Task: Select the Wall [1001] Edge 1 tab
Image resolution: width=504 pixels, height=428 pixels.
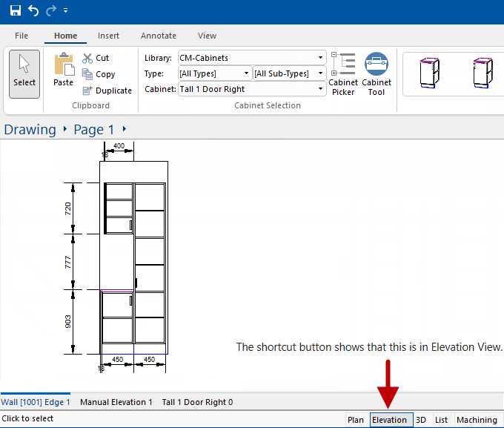Action: click(x=36, y=402)
